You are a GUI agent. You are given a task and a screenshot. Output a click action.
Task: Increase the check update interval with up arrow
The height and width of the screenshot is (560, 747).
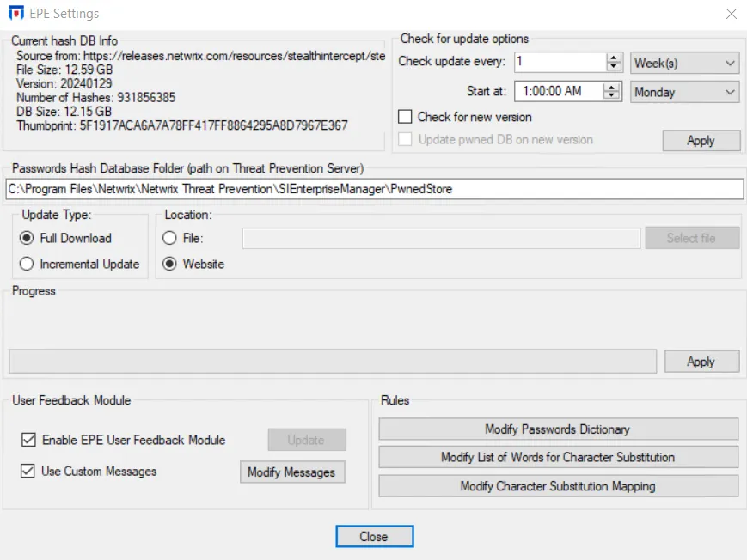point(614,58)
